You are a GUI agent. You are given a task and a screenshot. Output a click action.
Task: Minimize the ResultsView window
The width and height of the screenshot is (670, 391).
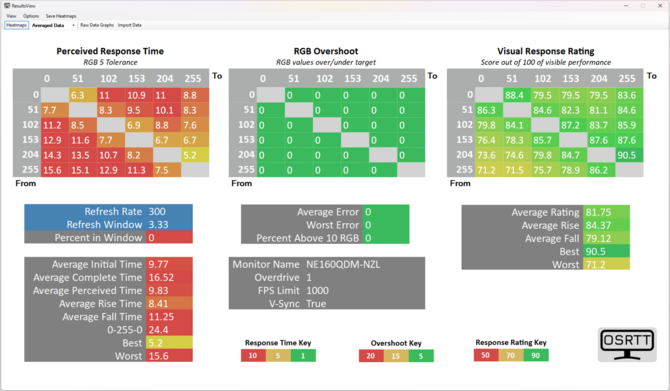(x=626, y=6)
